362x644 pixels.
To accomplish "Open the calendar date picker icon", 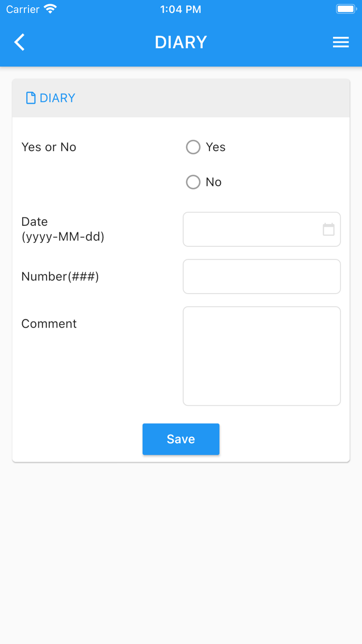I will 328,229.
